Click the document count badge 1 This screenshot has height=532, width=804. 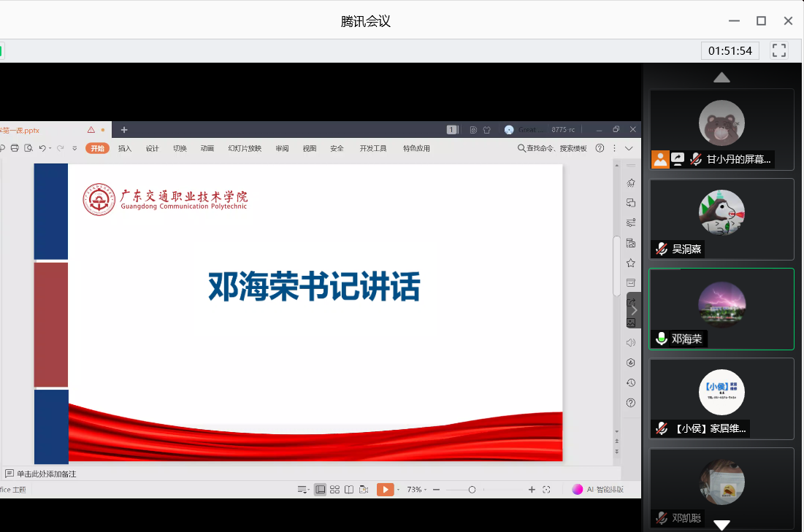click(452, 130)
